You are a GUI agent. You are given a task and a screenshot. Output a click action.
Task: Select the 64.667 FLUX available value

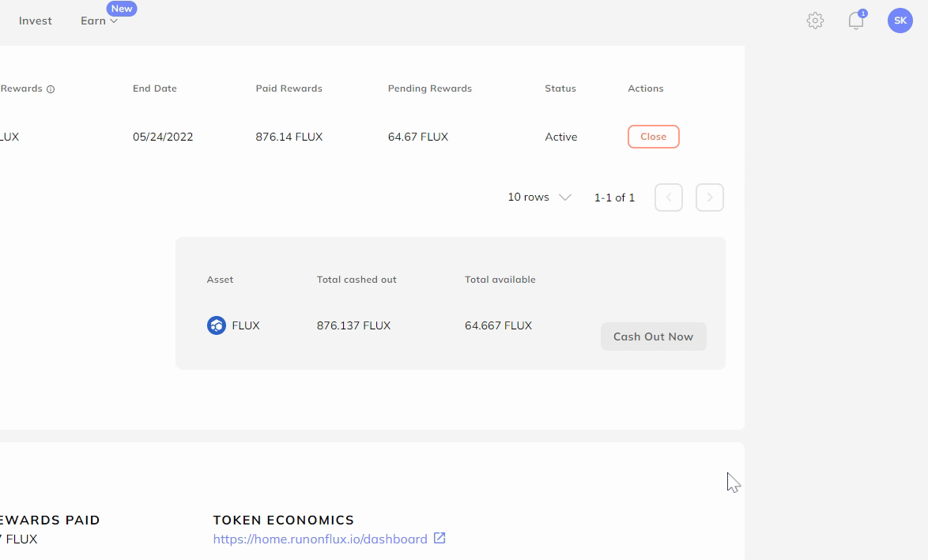(x=498, y=325)
